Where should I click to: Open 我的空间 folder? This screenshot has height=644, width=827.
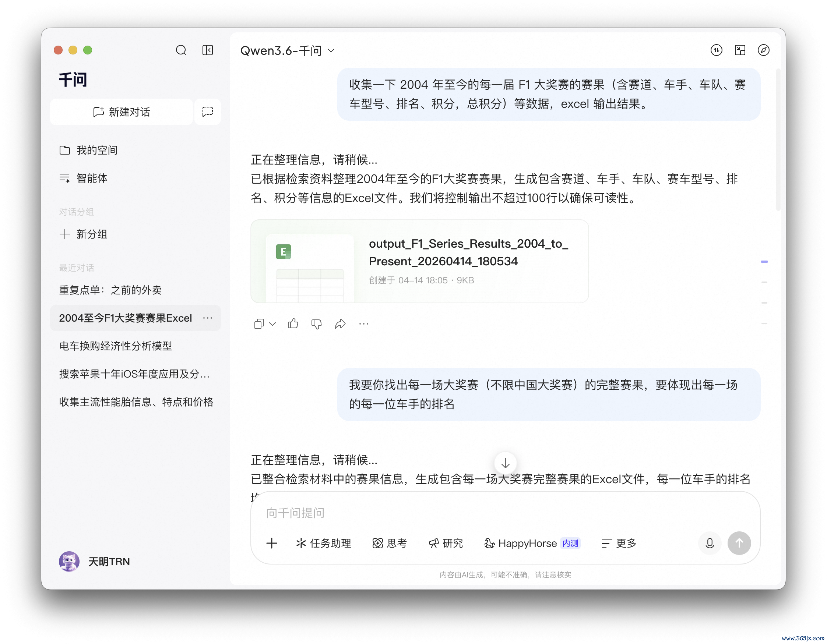point(89,150)
